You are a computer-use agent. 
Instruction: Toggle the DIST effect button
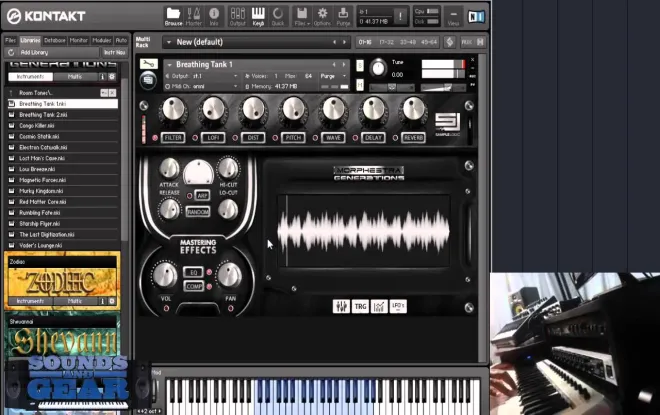(253, 138)
